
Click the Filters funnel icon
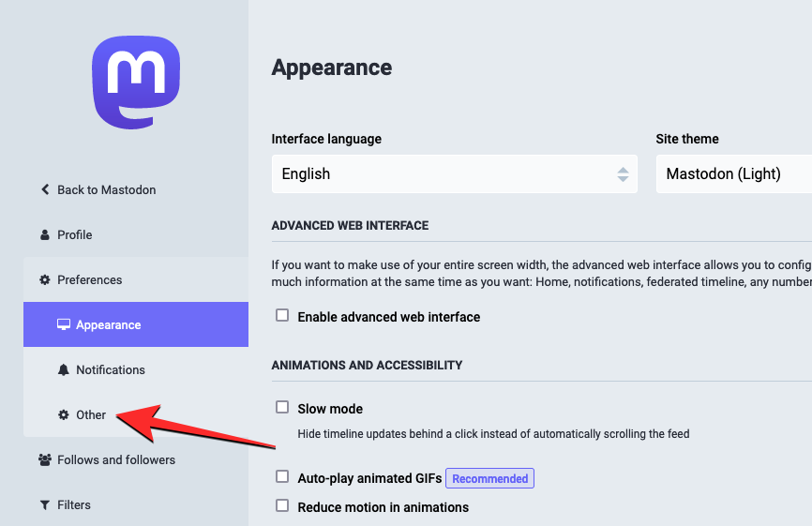click(45, 504)
